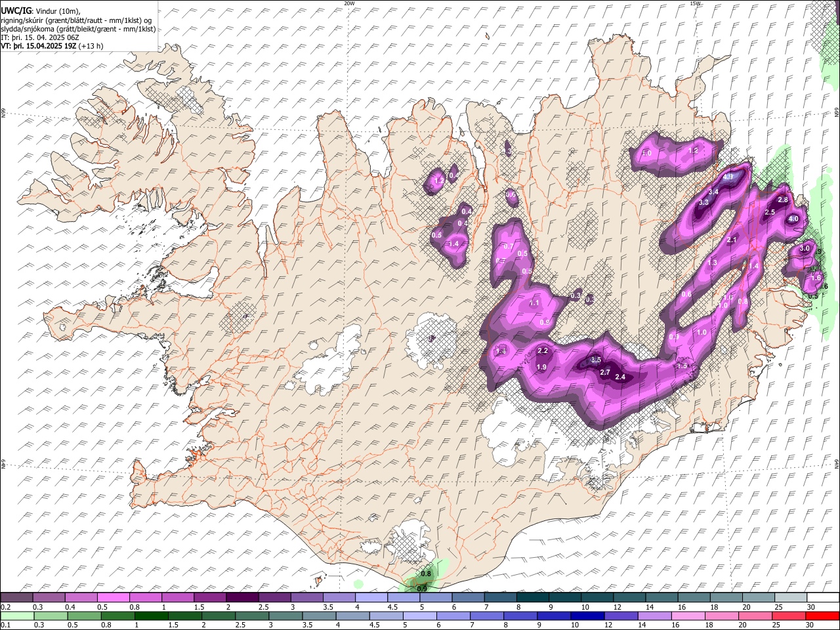Image resolution: width=840 pixels, height=630 pixels.
Task: Click the pink snow legend swatch between 0.5 and 0.8
Action: pyautogui.click(x=112, y=597)
